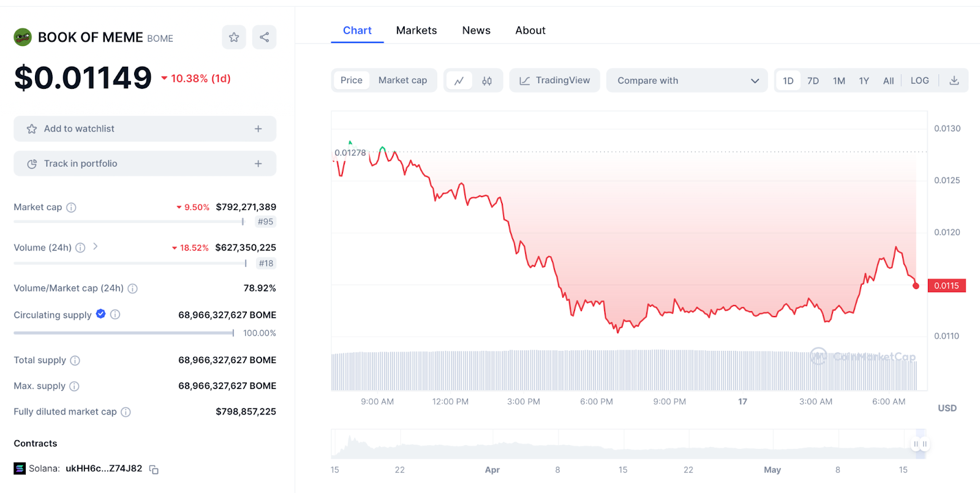Click the star favorite icon beside BOME
The height and width of the screenshot is (493, 980).
[x=234, y=37]
